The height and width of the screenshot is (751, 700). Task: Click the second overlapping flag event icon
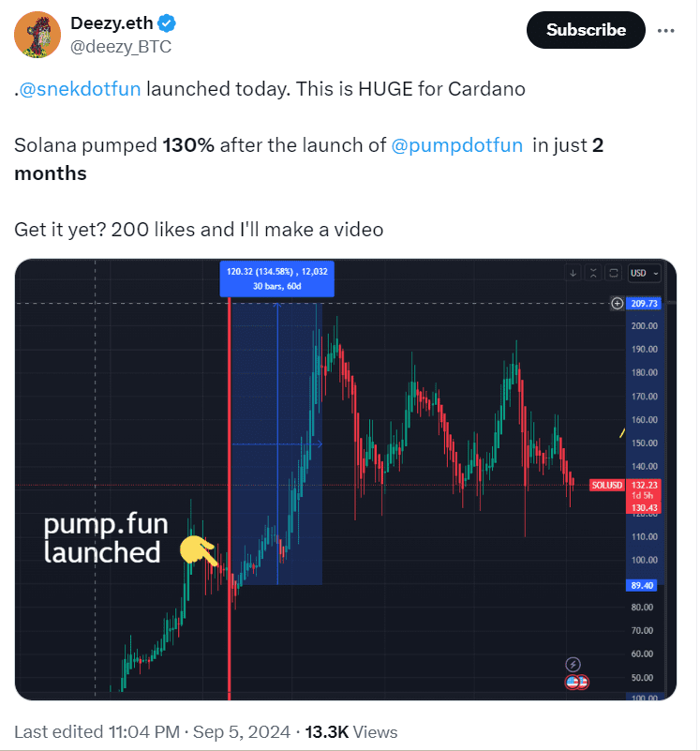[x=582, y=682]
